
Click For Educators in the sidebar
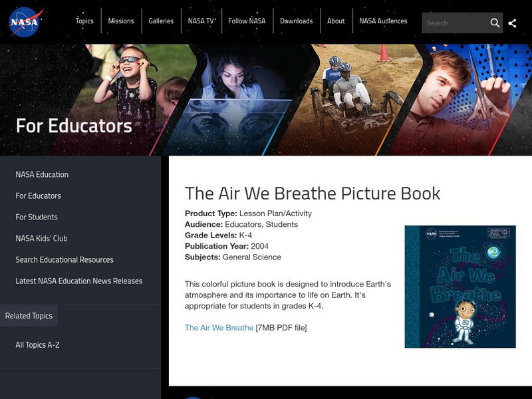39,196
